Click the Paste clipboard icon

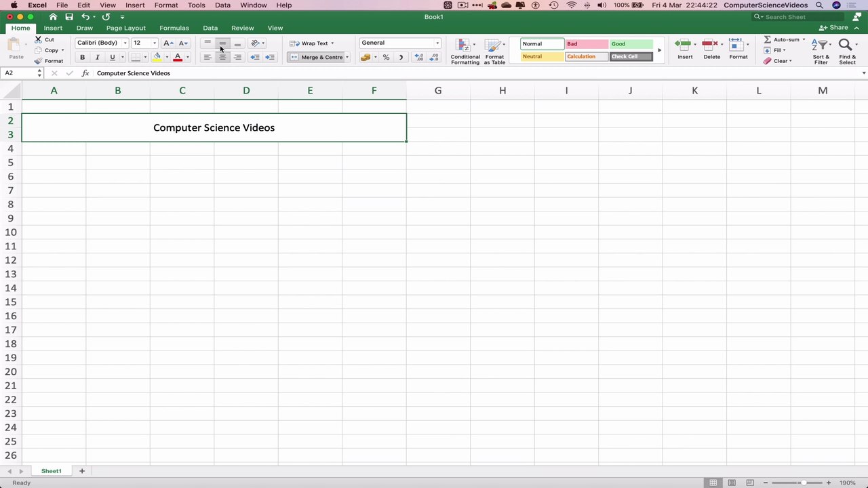14,45
